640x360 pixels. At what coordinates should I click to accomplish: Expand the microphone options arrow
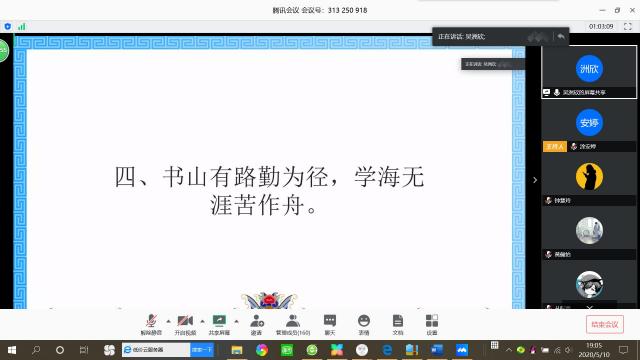[169, 321]
